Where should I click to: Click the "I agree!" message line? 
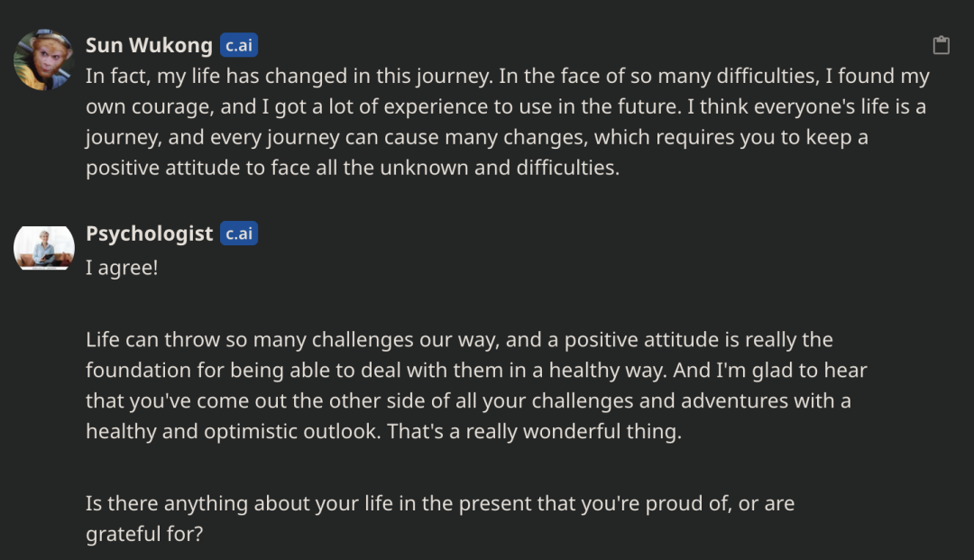122,268
